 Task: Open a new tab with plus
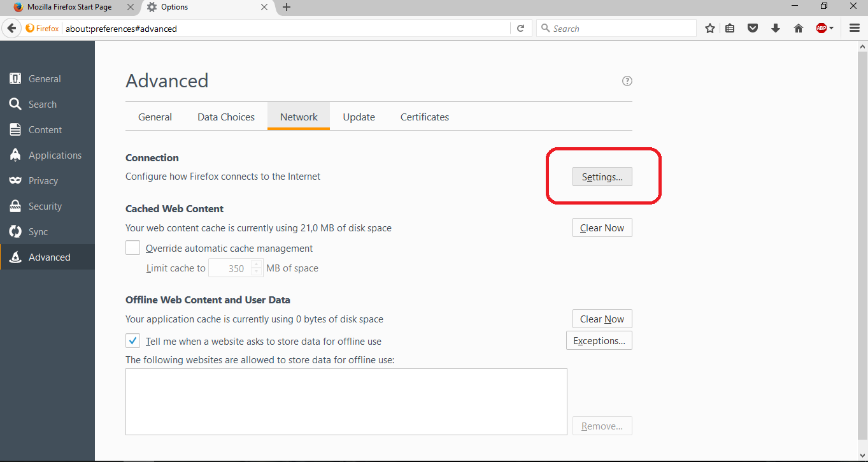click(287, 7)
